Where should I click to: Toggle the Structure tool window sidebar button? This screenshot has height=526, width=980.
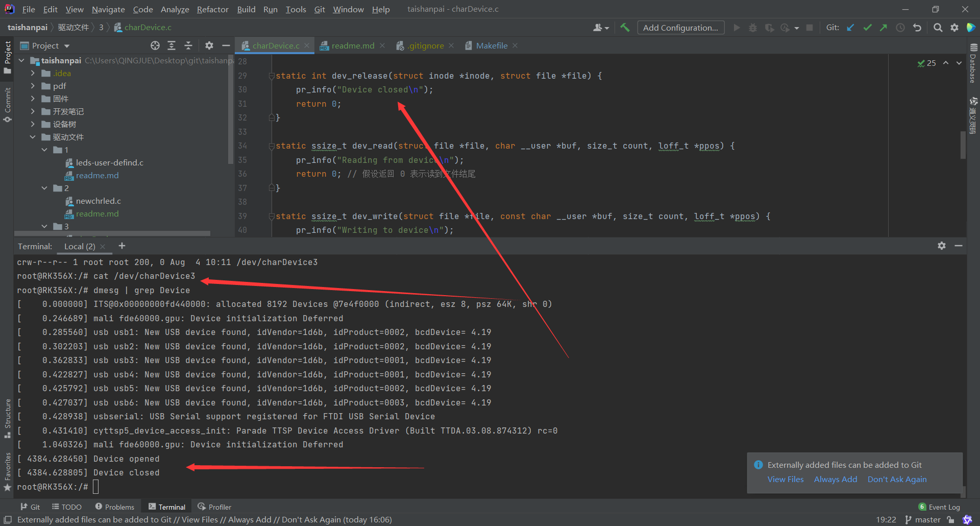(8, 418)
